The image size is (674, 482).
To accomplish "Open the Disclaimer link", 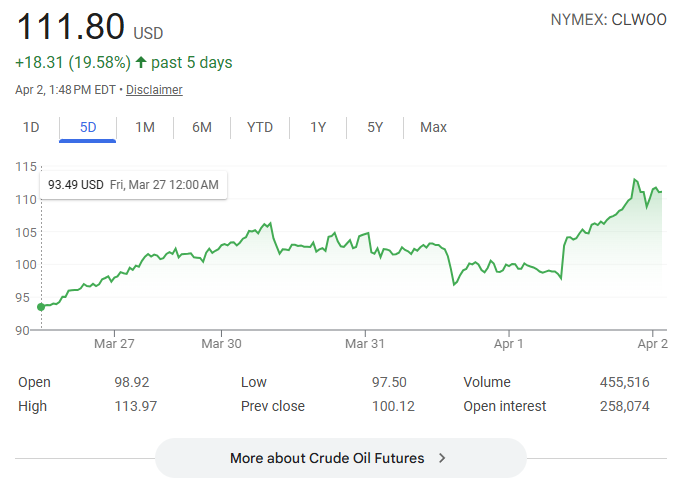I will [x=154, y=90].
